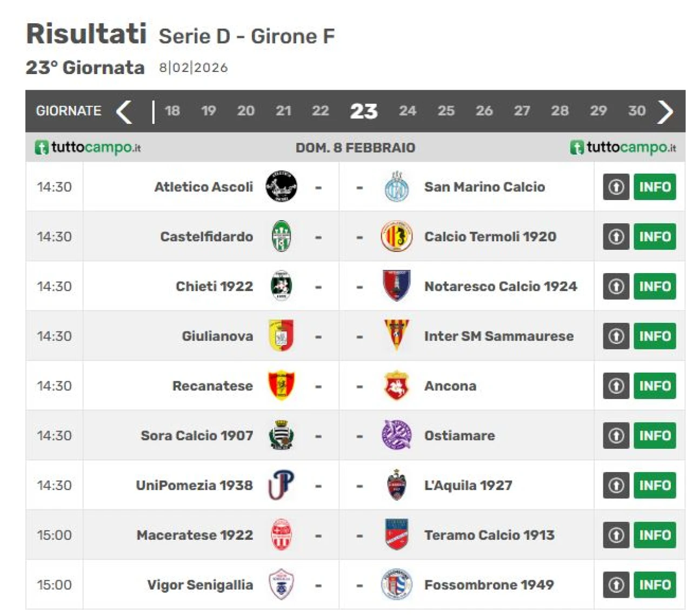This screenshot has height=616, width=692.
Task: Click the Fossombrone 1949 crest
Action: click(396, 585)
